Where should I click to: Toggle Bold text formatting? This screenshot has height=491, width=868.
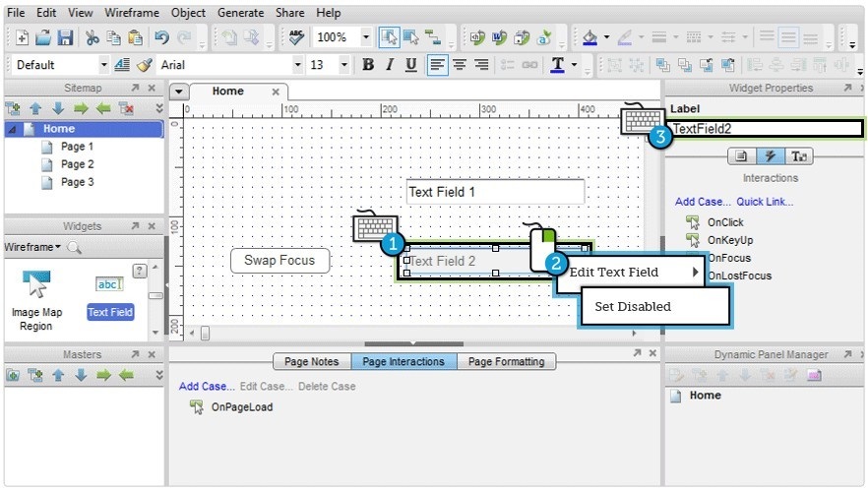pos(368,65)
